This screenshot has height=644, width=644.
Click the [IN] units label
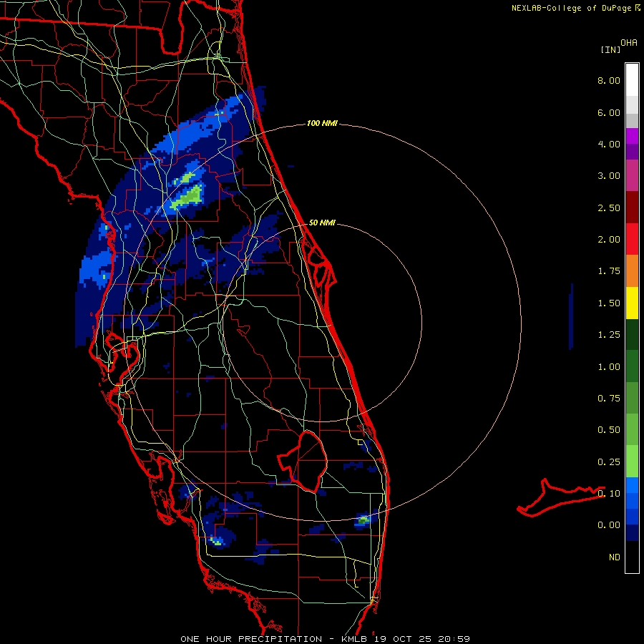(610, 49)
